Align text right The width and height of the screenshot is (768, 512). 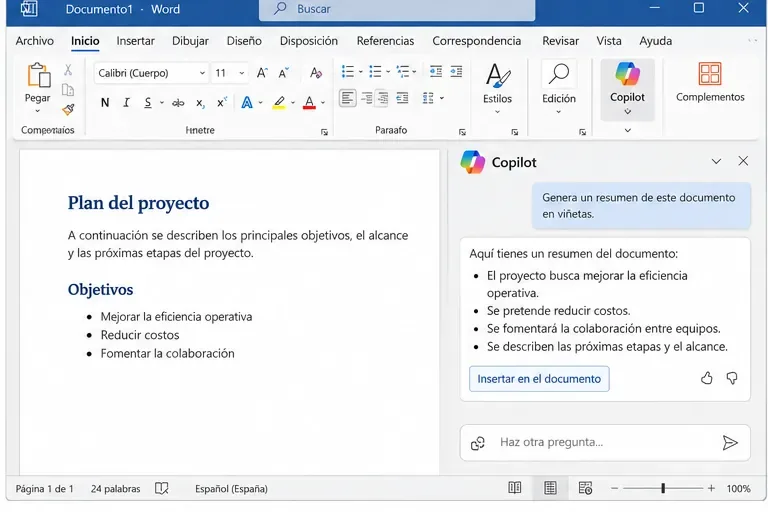[383, 98]
